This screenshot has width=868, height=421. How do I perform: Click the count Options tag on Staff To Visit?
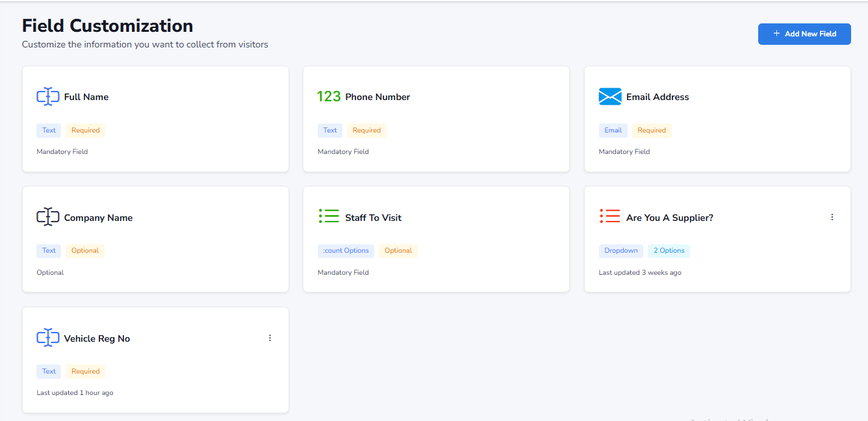[346, 250]
